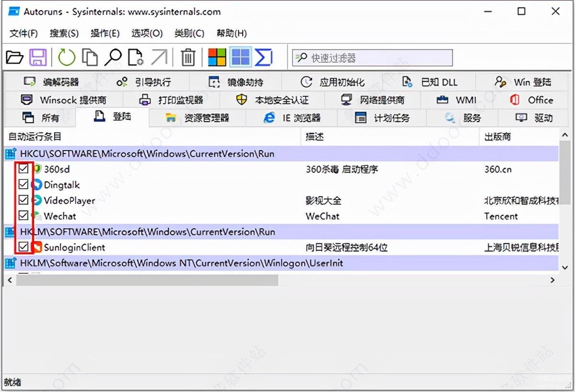Screen dimensions: 575x392
Task: Switch to the 资源管理器 tab
Action: click(x=197, y=118)
